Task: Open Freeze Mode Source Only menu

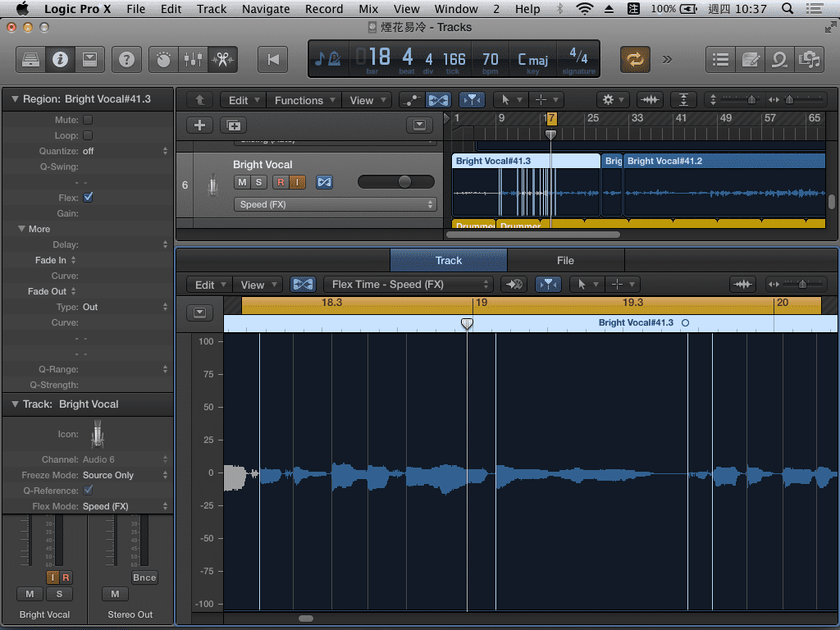Action: click(x=125, y=475)
